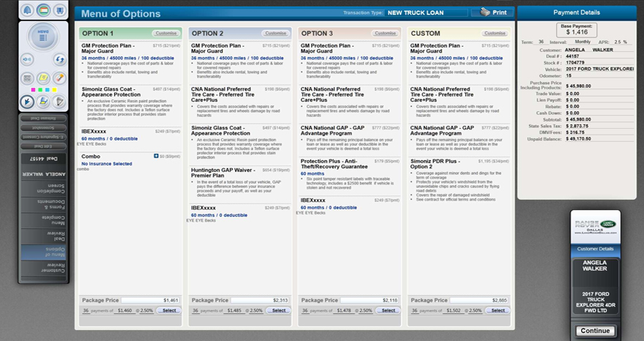Click IBEXxxxx product in Option 2
The image size is (644, 341).
240,214
